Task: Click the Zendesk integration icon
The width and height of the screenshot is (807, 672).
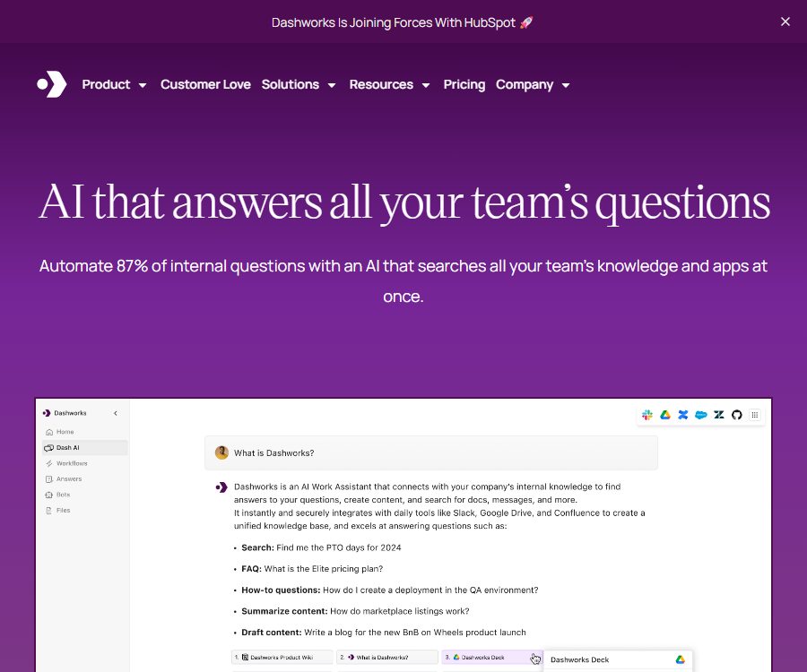Action: (719, 415)
